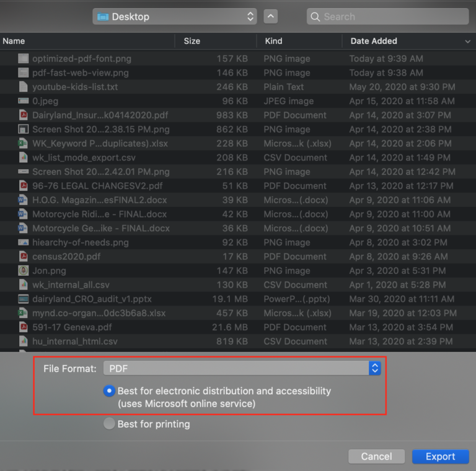The width and height of the screenshot is (476, 471).
Task: Click the PDF icon for 591-17 Geneva.pdf
Action: click(24, 327)
